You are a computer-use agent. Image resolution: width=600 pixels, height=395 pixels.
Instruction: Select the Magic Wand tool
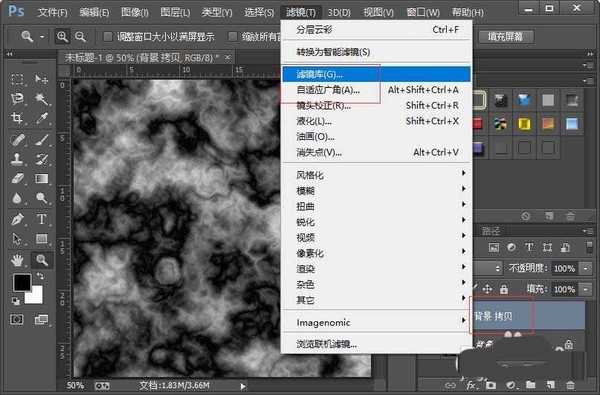pyautogui.click(x=41, y=99)
